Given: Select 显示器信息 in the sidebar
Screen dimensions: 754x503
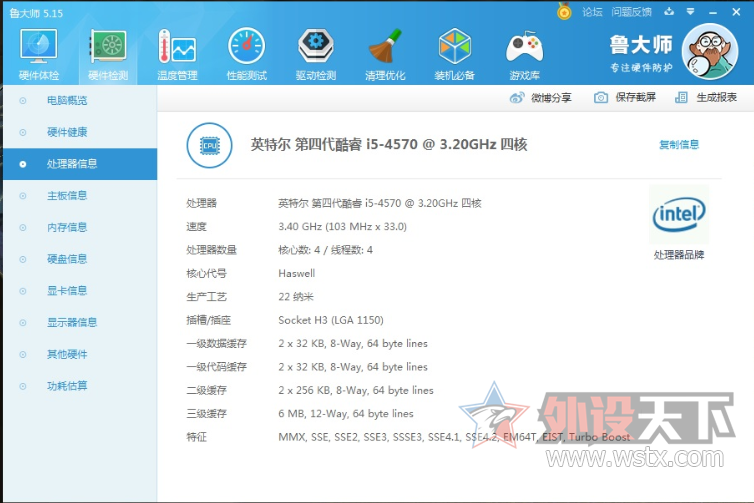Looking at the screenshot, I should [x=80, y=323].
